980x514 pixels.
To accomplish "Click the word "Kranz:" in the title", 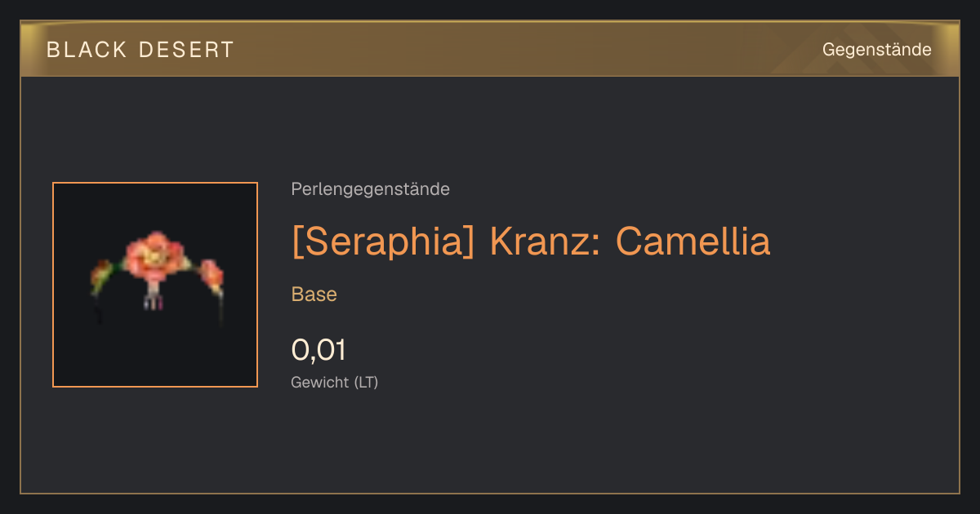I will (545, 241).
